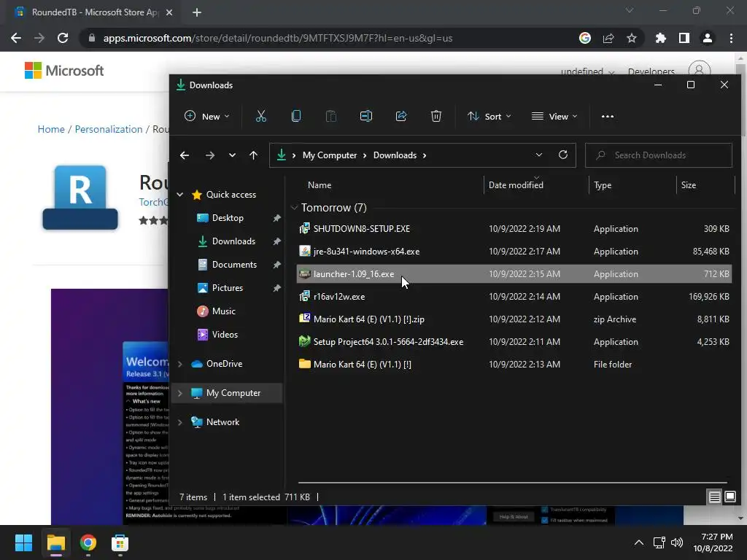747x560 pixels.
Task: Open Chrome profile avatar icon
Action: point(708,38)
